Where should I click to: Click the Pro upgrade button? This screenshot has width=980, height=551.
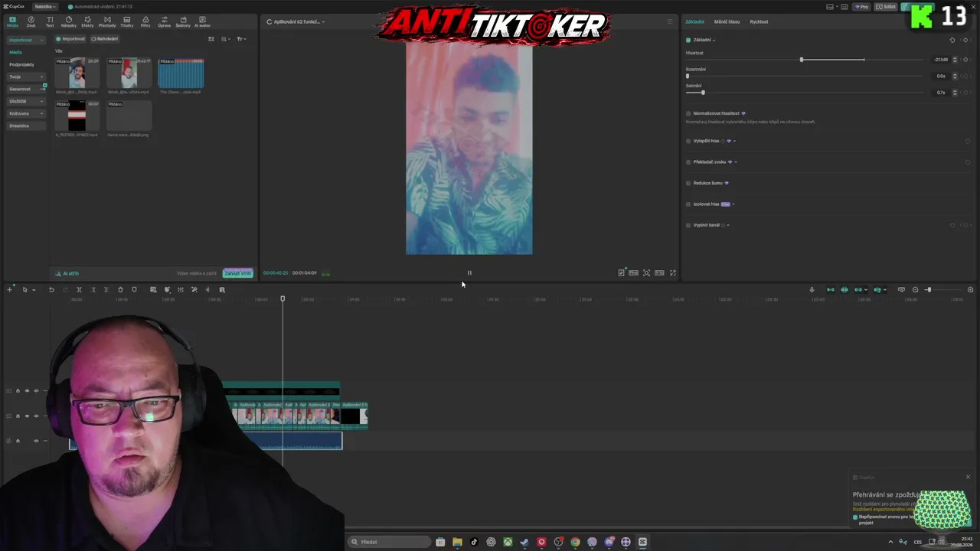[x=863, y=7]
